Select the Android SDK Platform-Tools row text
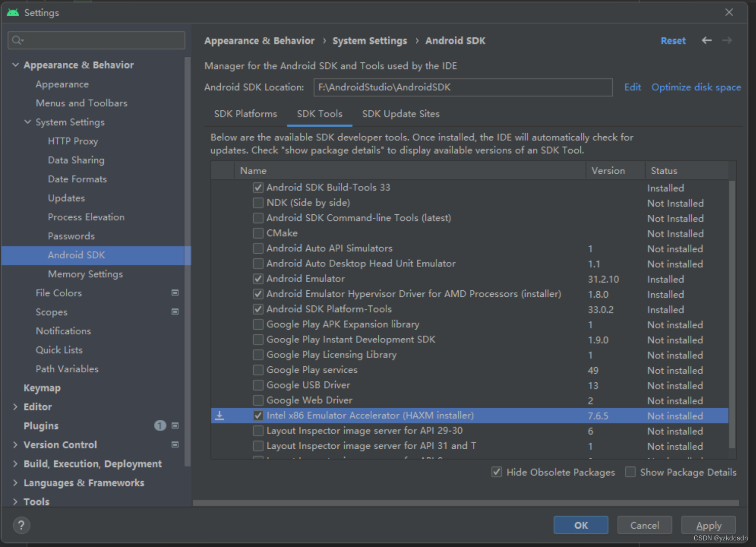This screenshot has width=756, height=547. coord(329,309)
